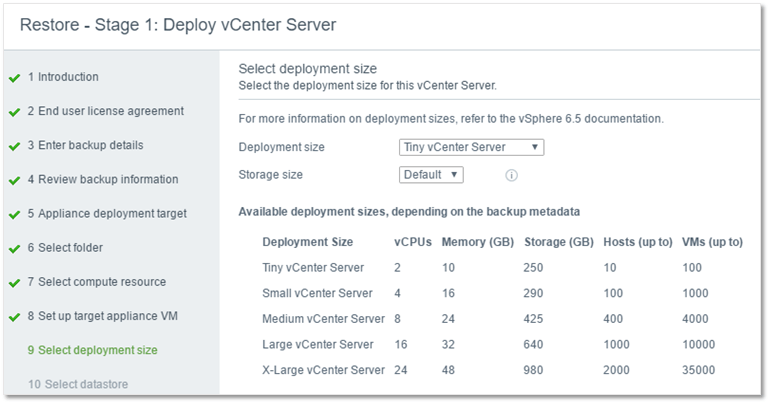Click green checkmark next to End user license agreement
The width and height of the screenshot is (770, 404).
15,112
